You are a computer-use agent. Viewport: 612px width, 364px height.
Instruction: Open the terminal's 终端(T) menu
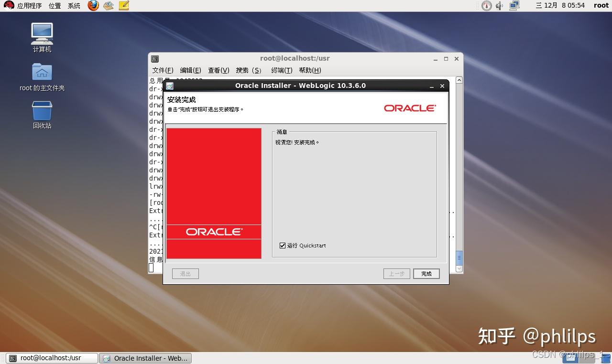[x=282, y=70]
